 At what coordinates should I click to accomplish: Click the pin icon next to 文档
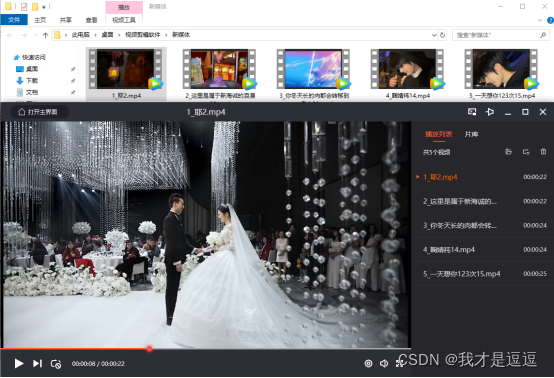coord(73,93)
